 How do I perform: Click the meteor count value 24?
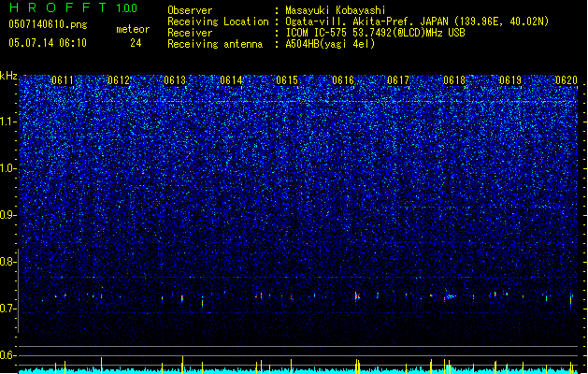136,43
